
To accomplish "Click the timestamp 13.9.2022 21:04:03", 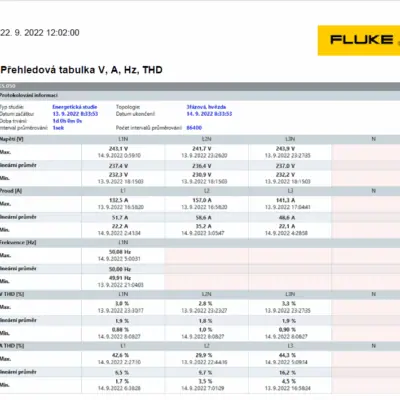I will click(x=121, y=285).
